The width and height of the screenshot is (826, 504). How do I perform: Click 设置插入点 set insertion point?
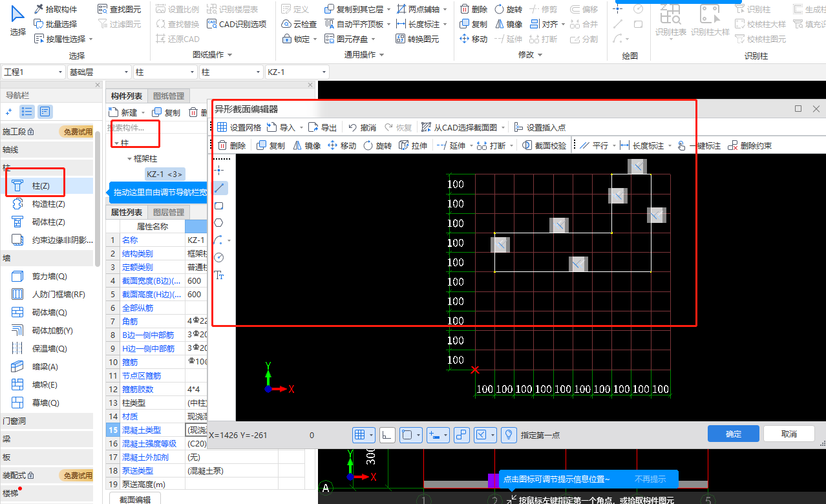pyautogui.click(x=540, y=127)
